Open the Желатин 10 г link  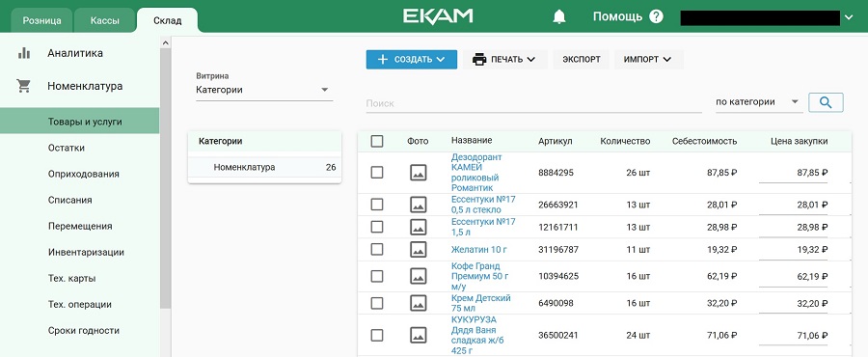pyautogui.click(x=478, y=250)
